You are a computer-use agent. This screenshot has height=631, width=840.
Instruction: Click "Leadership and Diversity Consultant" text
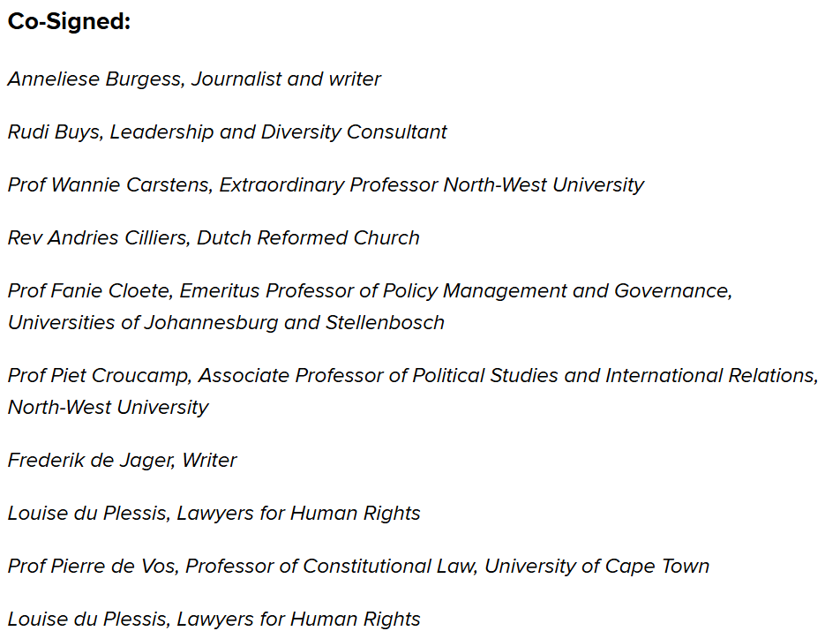(x=278, y=131)
